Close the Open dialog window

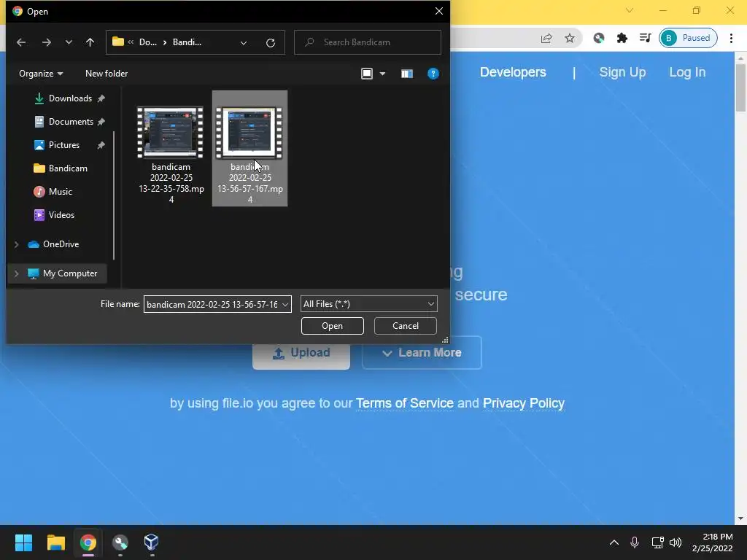point(438,11)
